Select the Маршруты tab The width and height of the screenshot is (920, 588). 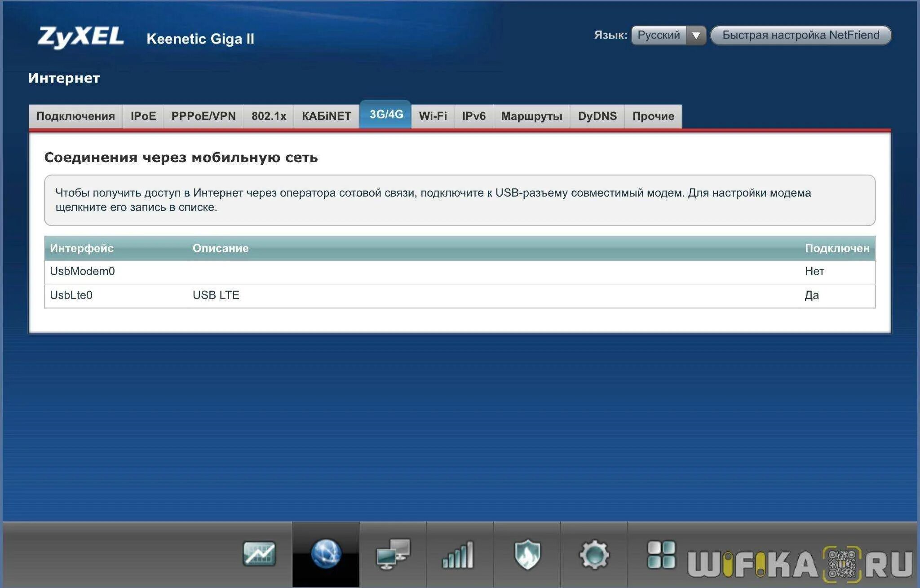point(531,116)
